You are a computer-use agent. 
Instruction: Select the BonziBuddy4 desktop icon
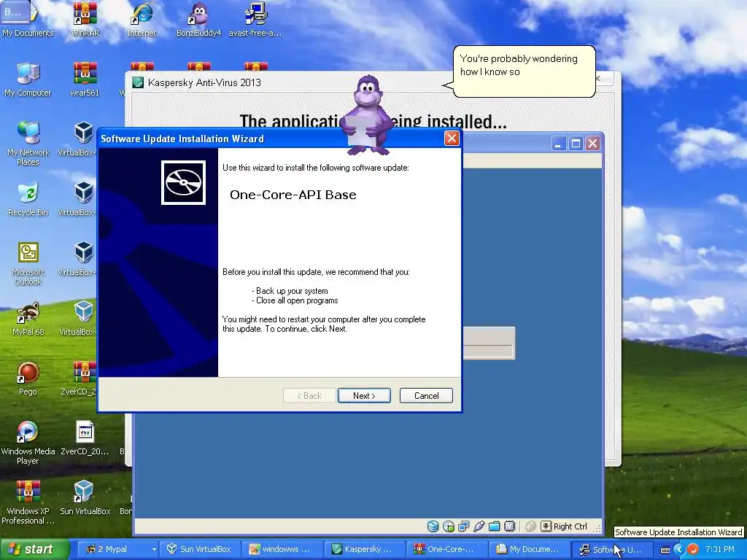click(198, 19)
